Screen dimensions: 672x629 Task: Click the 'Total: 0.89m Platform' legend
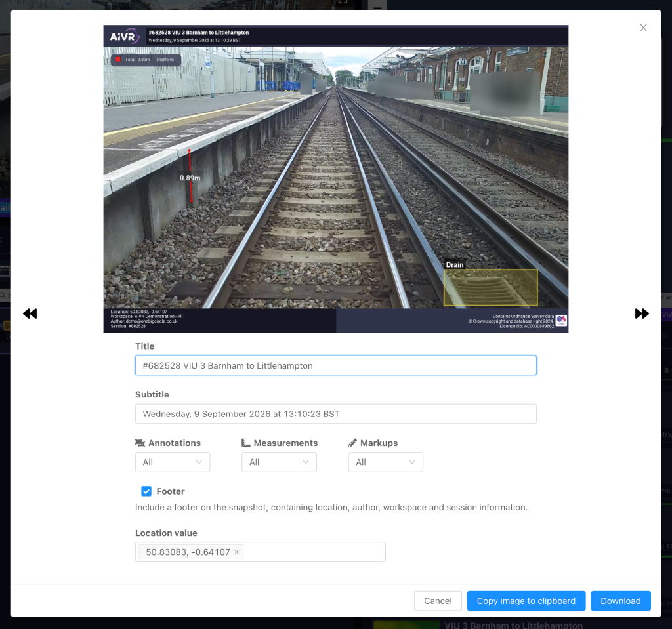pos(146,60)
